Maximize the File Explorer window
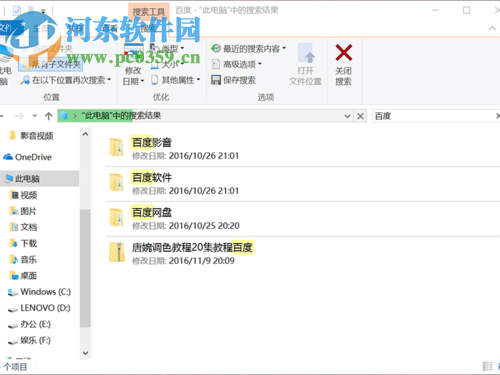500x375 pixels. point(466,10)
